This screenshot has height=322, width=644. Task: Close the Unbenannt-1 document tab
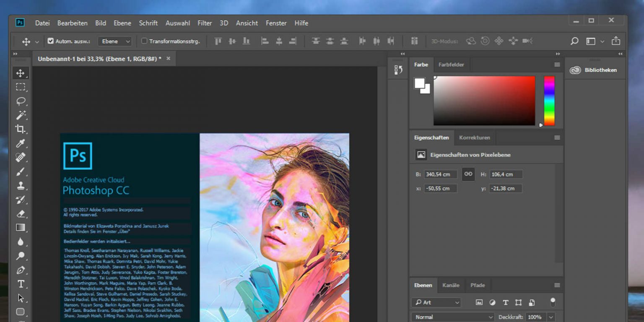(x=168, y=59)
